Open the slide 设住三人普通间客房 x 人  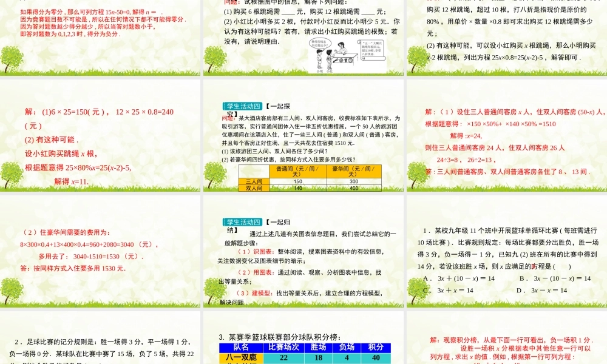click(507, 135)
